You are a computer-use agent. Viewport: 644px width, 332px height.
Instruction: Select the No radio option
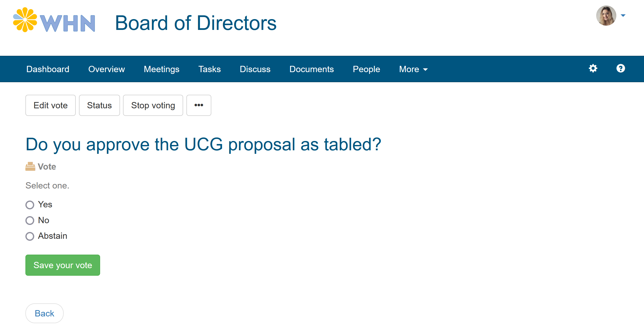(x=30, y=220)
